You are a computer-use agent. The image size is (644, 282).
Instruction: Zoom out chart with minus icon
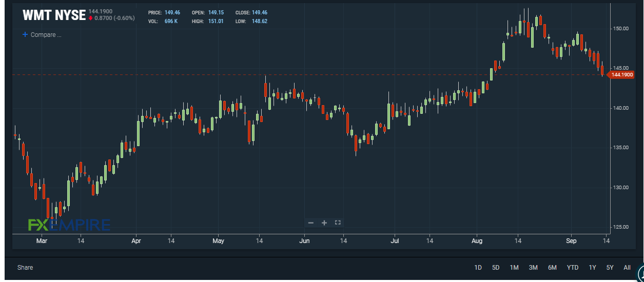pyautogui.click(x=311, y=223)
